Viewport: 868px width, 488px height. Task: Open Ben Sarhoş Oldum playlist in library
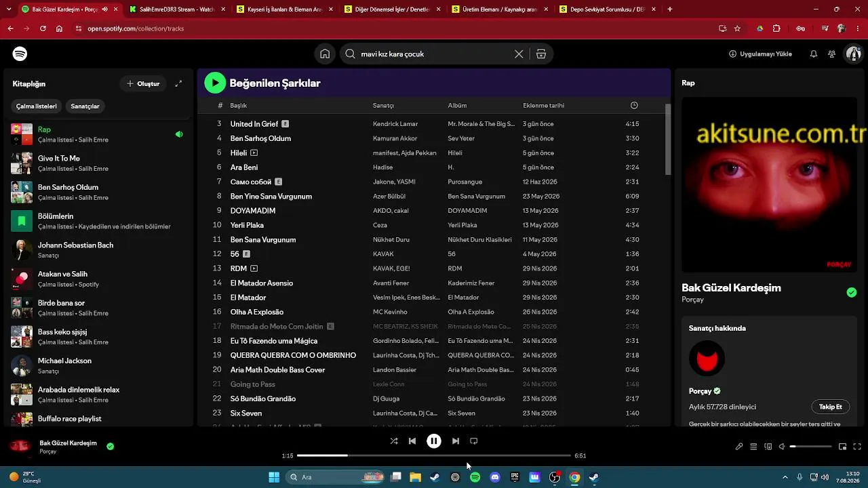tap(98, 192)
